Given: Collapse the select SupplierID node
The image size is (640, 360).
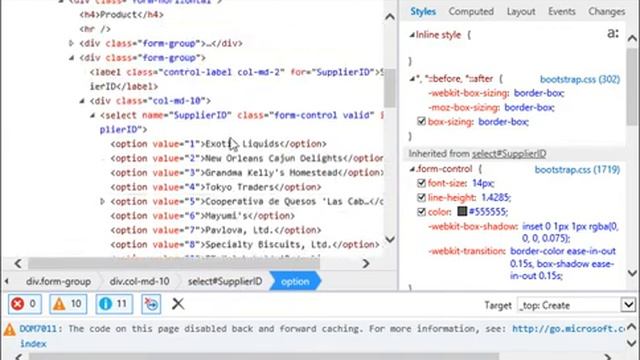Looking at the screenshot, I should pyautogui.click(x=92, y=116).
